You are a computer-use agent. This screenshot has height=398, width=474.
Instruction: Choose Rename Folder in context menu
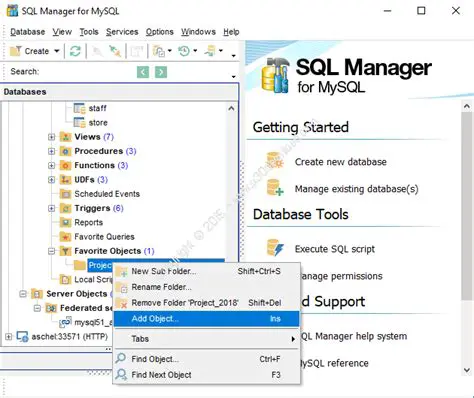click(x=206, y=287)
